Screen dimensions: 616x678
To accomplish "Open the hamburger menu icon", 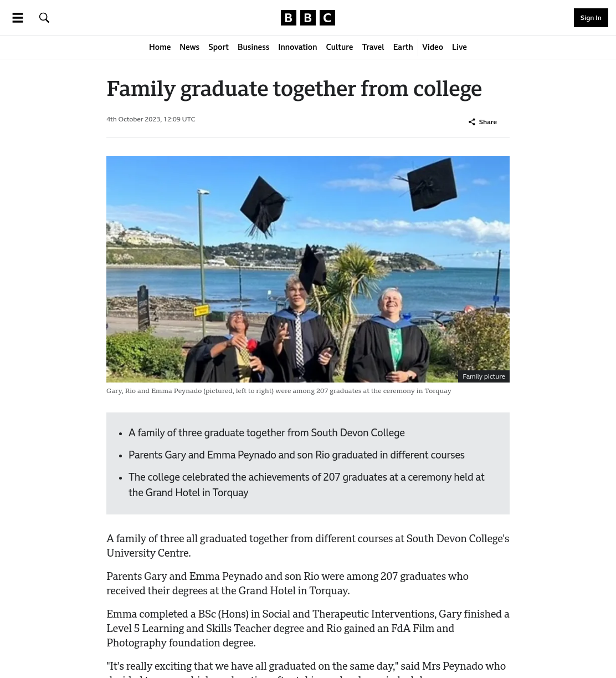I will pos(18,18).
